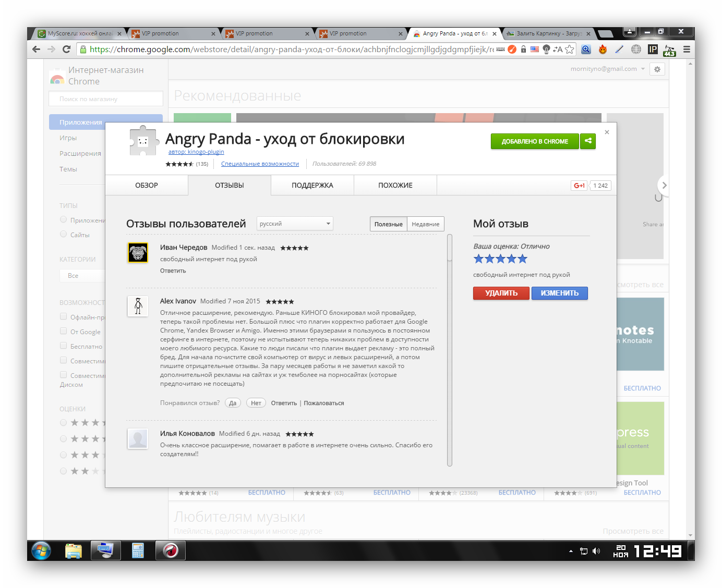The image size is (722, 588).
Task: Click the browser forward arrow
Action: [x=51, y=49]
